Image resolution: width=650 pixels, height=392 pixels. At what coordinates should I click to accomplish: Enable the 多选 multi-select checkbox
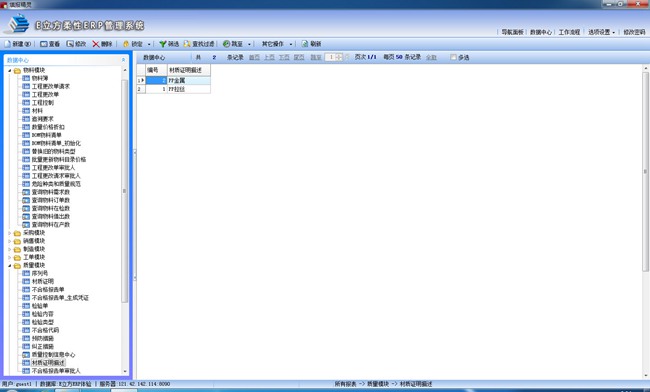(x=453, y=57)
